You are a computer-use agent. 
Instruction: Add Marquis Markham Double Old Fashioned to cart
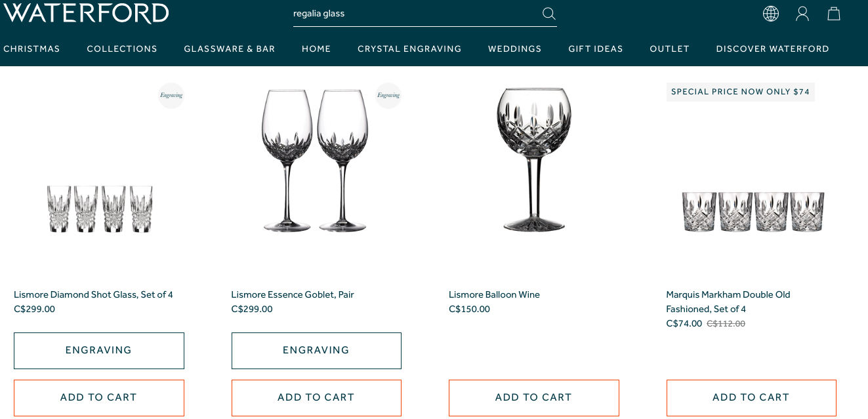pos(751,397)
